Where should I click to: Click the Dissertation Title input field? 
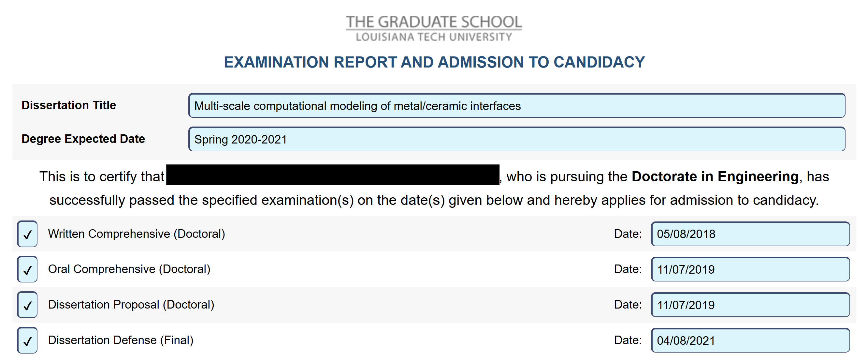pyautogui.click(x=516, y=106)
